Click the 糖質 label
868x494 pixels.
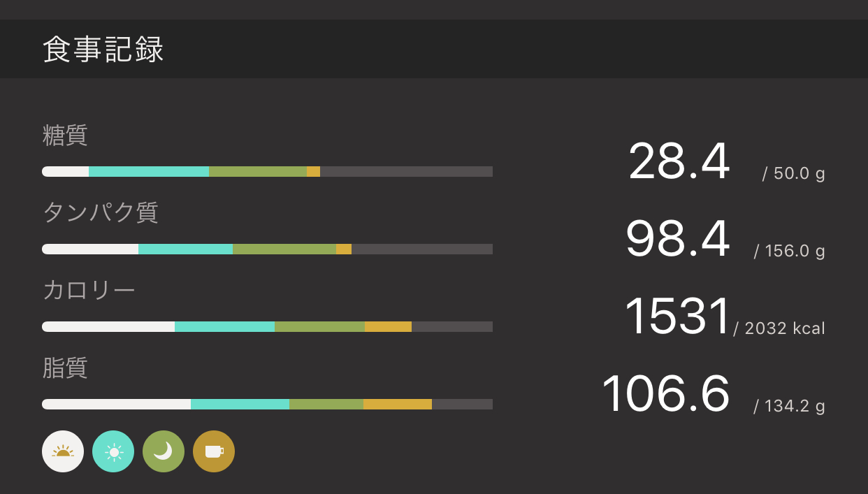[x=65, y=135]
